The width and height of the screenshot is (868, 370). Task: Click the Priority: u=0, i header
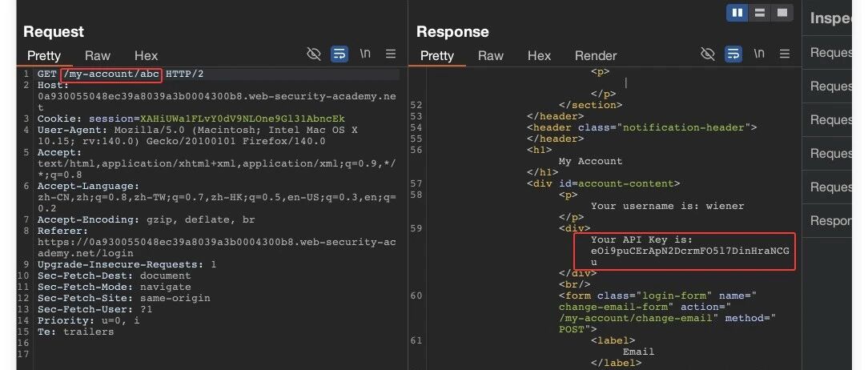click(88, 320)
